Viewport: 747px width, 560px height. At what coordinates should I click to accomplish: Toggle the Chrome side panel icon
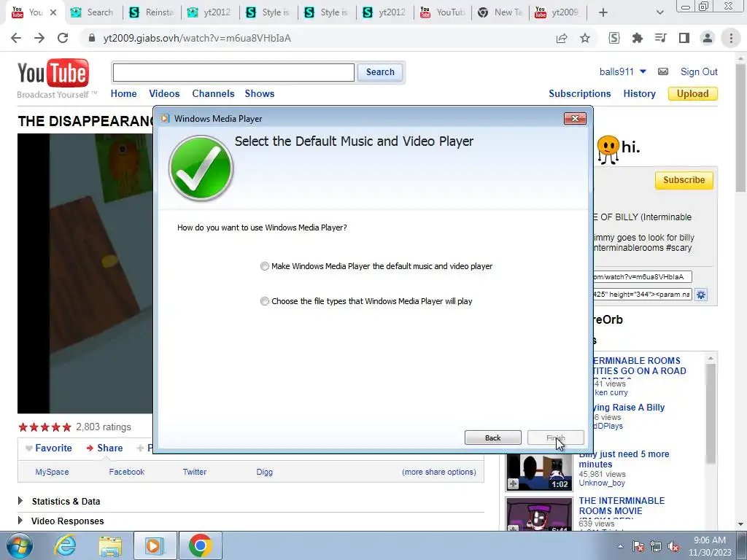pos(684,38)
